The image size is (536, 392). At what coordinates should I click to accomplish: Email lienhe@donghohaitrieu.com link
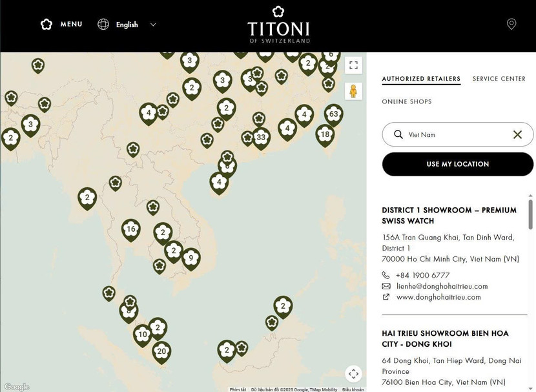pos(442,286)
